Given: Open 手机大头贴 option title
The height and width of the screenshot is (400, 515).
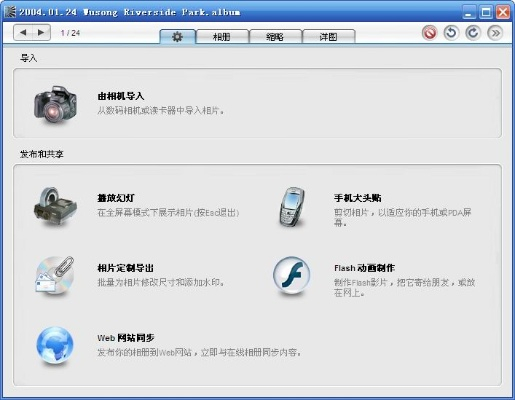Looking at the screenshot, I should point(358,198).
